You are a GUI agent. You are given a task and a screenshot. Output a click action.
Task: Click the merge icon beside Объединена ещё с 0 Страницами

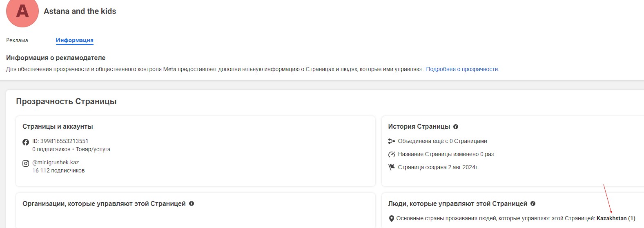tap(391, 141)
